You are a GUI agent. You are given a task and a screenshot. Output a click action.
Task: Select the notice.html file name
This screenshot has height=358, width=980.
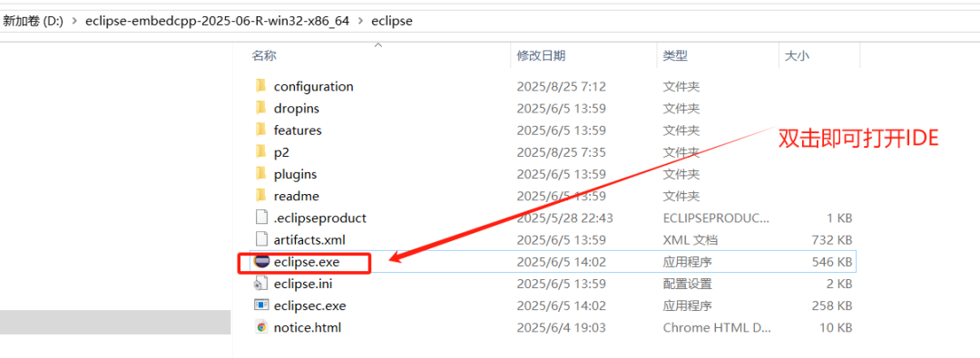click(x=307, y=327)
